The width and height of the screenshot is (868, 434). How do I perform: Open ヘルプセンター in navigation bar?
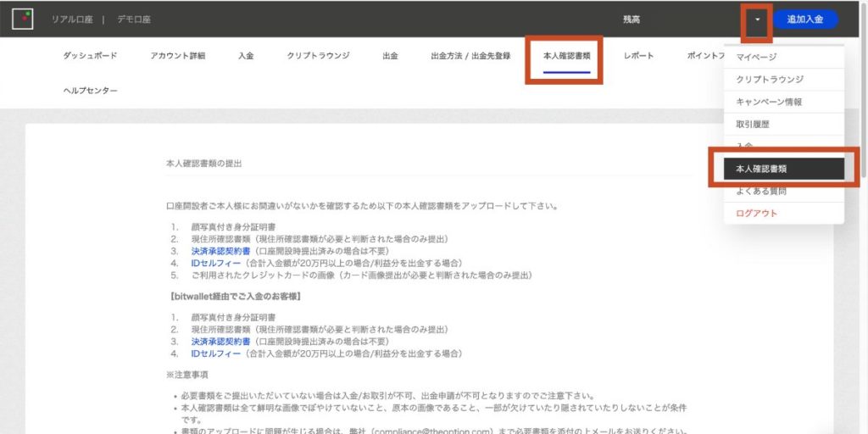point(90,91)
